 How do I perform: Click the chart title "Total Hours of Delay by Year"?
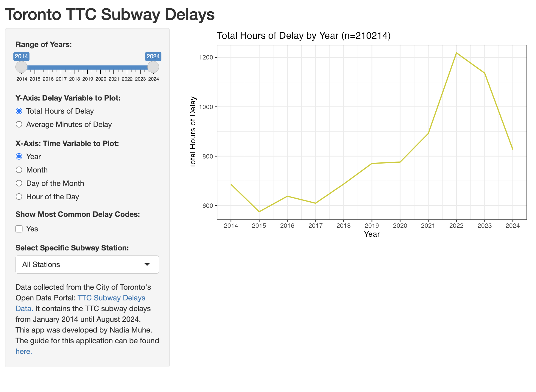(304, 35)
